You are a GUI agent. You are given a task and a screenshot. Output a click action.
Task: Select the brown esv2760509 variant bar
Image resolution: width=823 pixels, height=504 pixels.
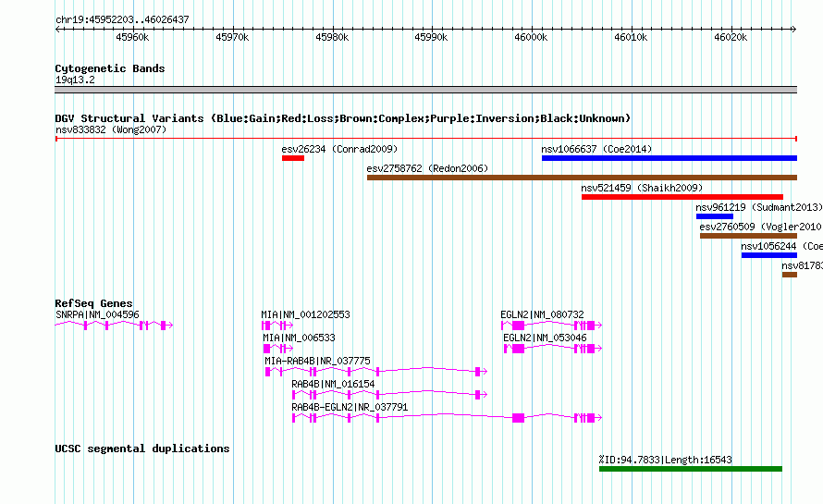click(748, 236)
